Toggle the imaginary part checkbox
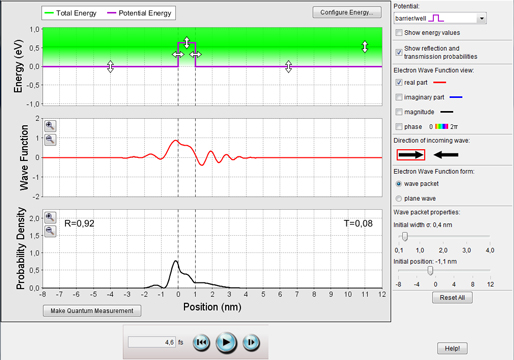This screenshot has width=514, height=360. coord(399,97)
